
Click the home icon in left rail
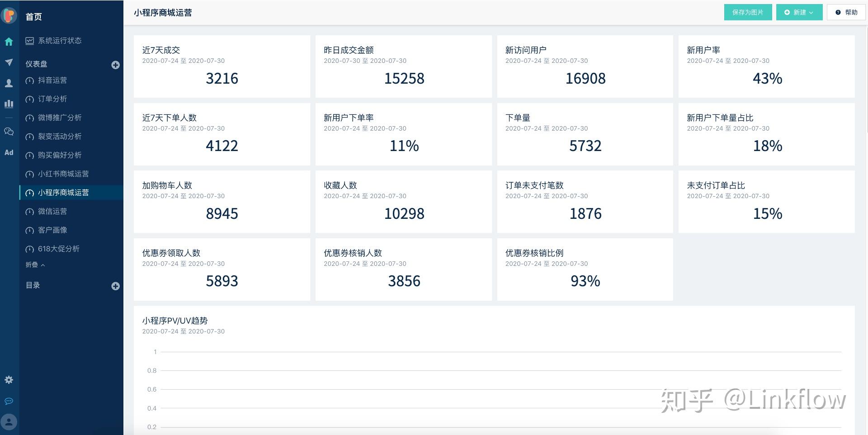coord(9,42)
